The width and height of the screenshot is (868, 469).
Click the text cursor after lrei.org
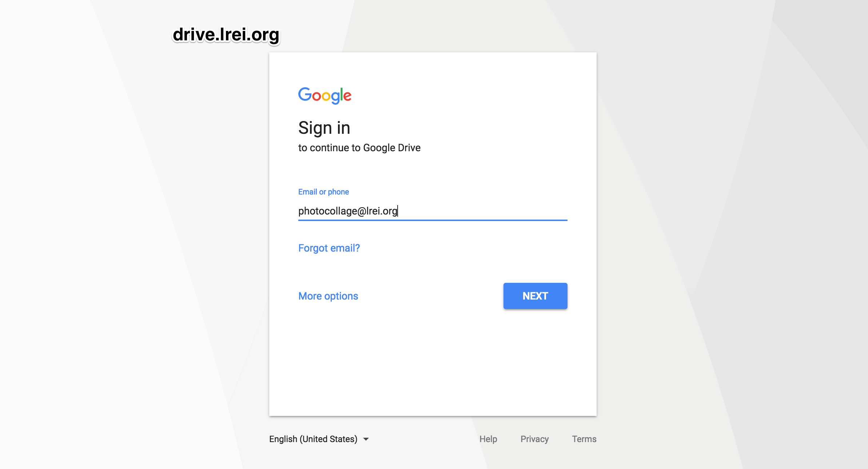click(x=398, y=211)
